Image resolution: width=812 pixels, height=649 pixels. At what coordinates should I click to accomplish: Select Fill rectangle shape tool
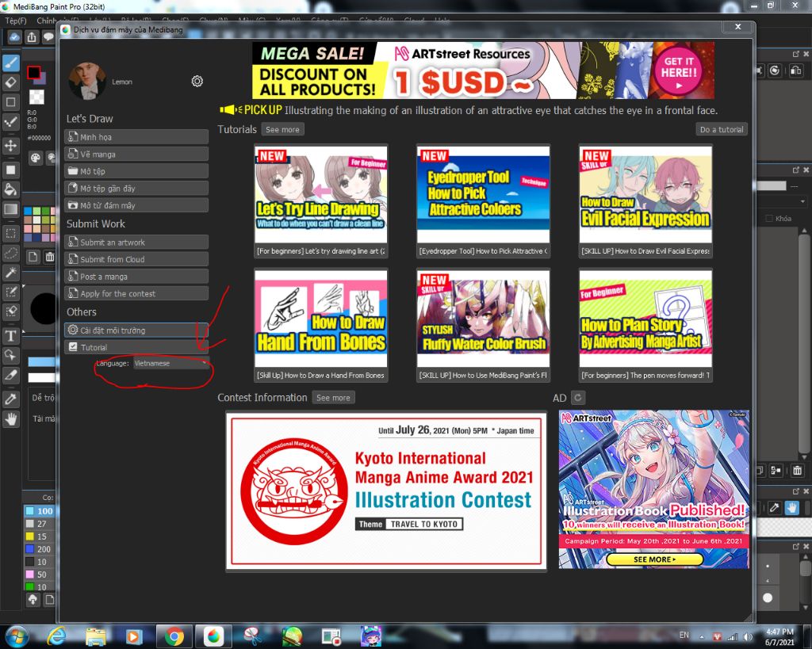pos(11,170)
